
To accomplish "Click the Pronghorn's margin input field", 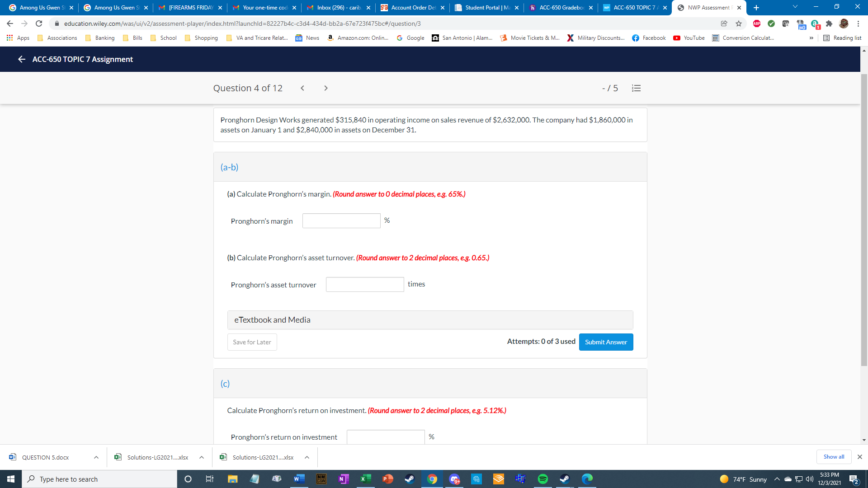I will click(341, 221).
